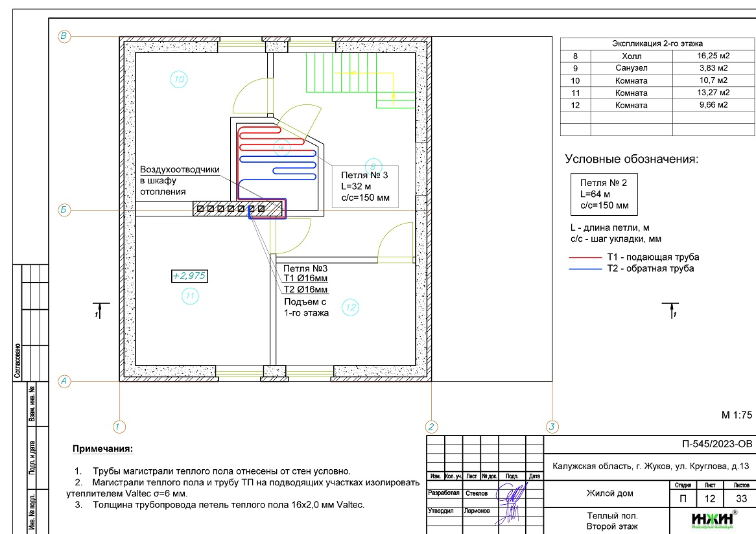Click the Петля № 3 L=32 м callout
756x534 pixels.
366,187
